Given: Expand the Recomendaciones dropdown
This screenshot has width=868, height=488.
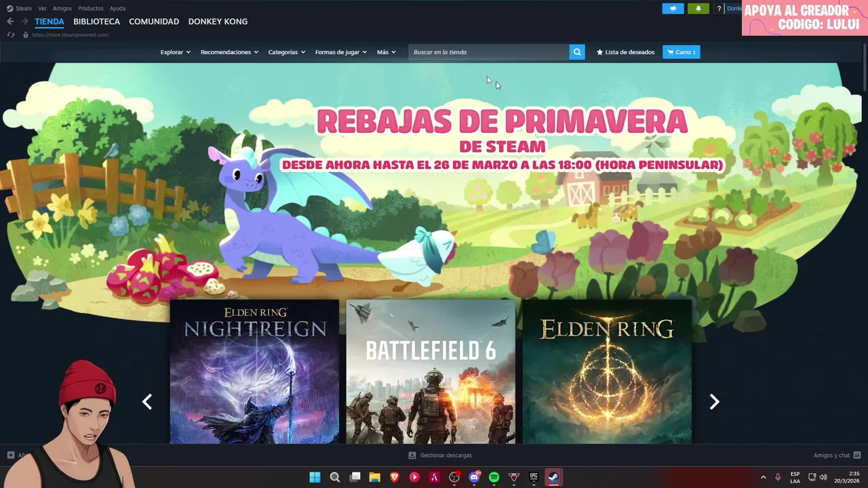Looking at the screenshot, I should (x=229, y=52).
